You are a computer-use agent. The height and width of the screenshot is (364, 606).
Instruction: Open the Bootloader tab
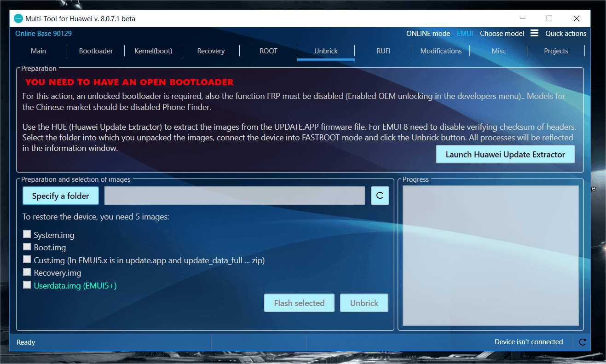[96, 51]
